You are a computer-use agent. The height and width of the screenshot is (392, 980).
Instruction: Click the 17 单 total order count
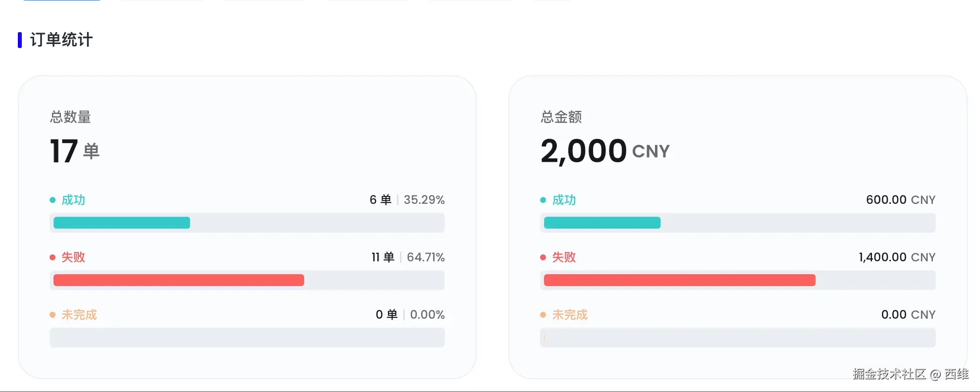[x=75, y=151]
